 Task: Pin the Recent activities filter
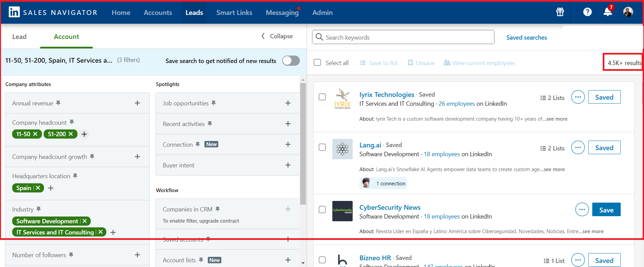[210, 124]
